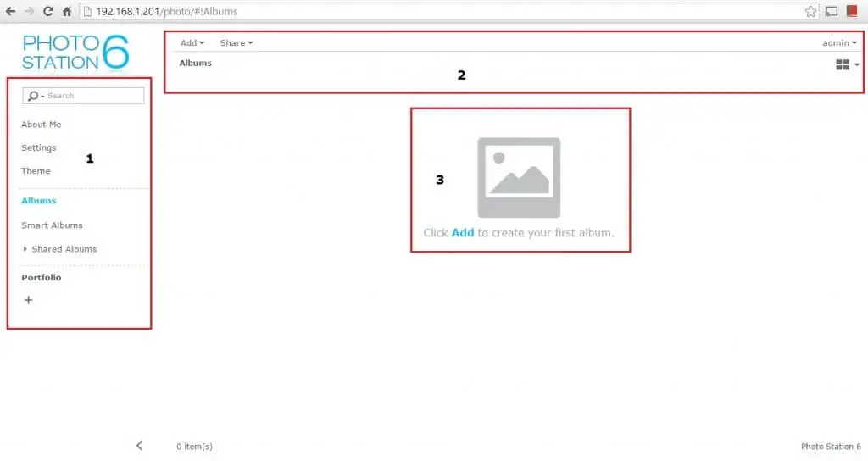Viewport: 868px width, 461px height.
Task: Open the admin user dropdown
Action: (839, 42)
